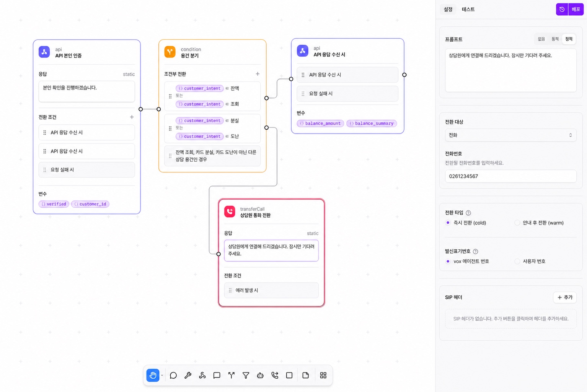The height and width of the screenshot is (392, 587).
Task: Select the fallback condition starting with 잔액 조회, 카드 분실
Action: [212, 156]
